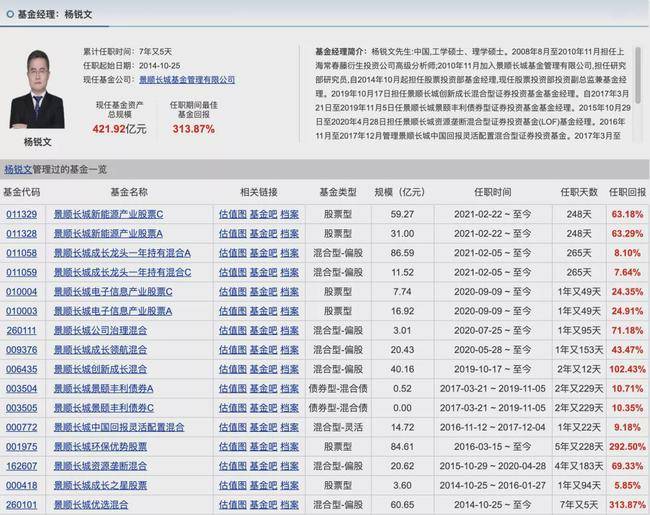
Task: Open fund code 010004 link
Action: pyautogui.click(x=22, y=292)
